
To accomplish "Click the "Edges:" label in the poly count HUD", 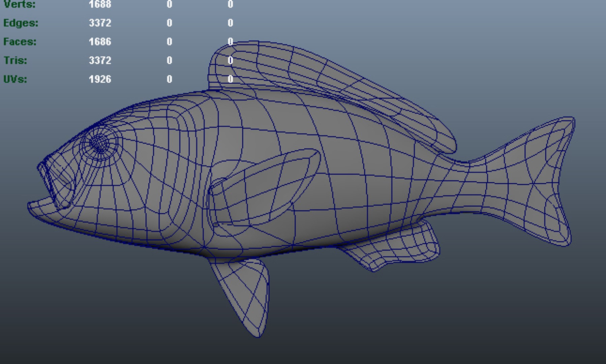I will [x=21, y=23].
